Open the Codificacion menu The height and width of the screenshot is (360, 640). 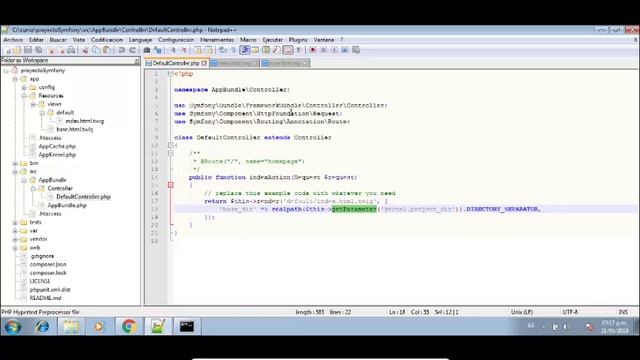pos(107,40)
